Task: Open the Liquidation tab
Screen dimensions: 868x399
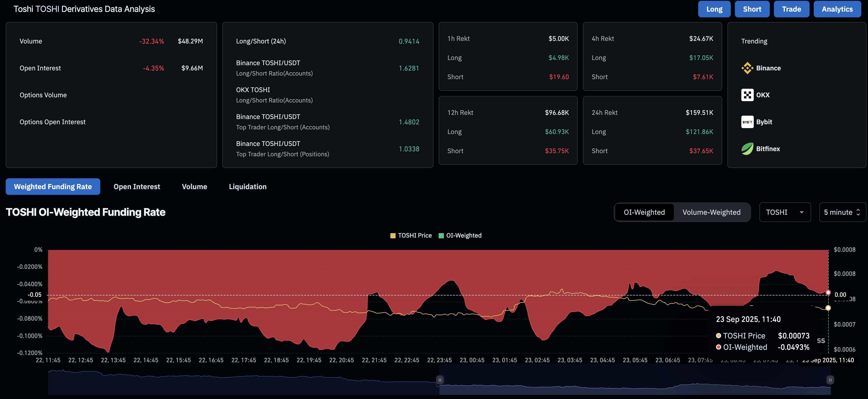Action: coord(248,186)
